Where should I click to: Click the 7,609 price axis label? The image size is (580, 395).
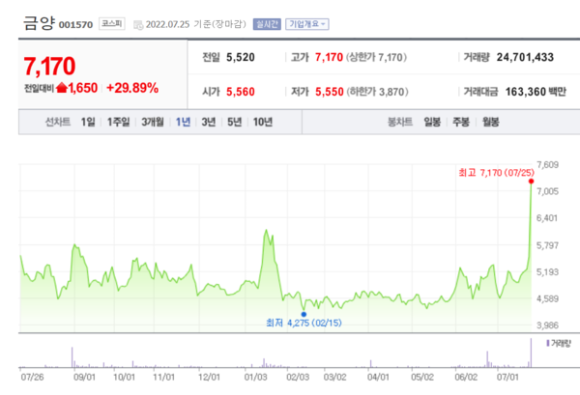point(548,165)
